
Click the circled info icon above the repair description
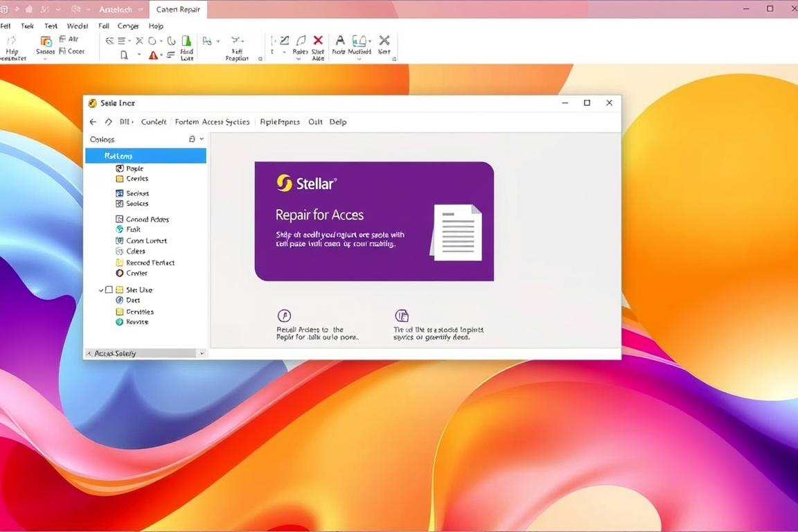(283, 316)
